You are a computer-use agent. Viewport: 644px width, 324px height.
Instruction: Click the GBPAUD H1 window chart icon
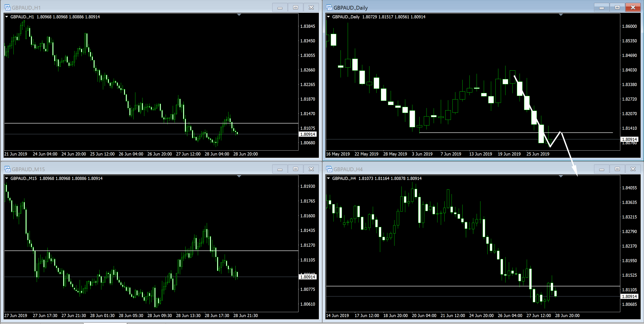tap(7, 8)
